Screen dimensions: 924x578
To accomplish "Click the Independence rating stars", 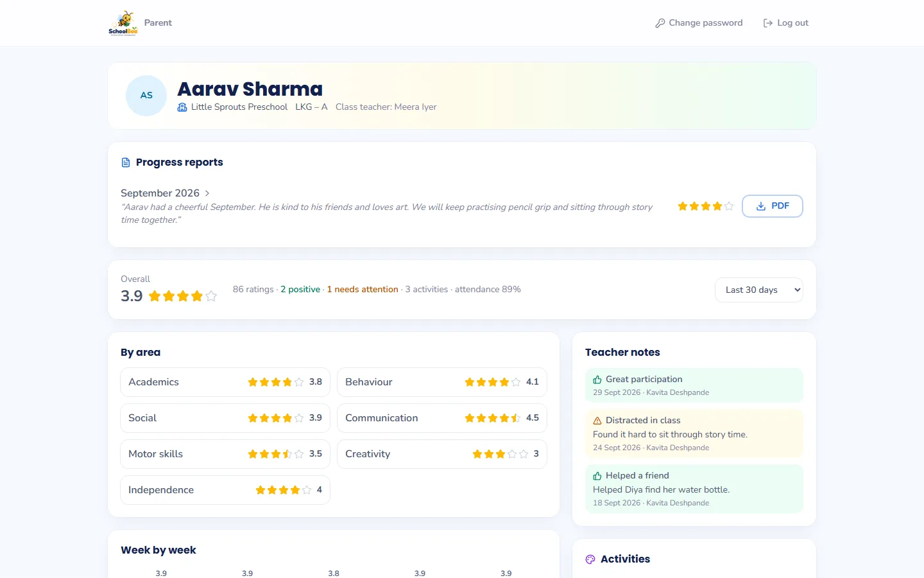I will 284,490.
